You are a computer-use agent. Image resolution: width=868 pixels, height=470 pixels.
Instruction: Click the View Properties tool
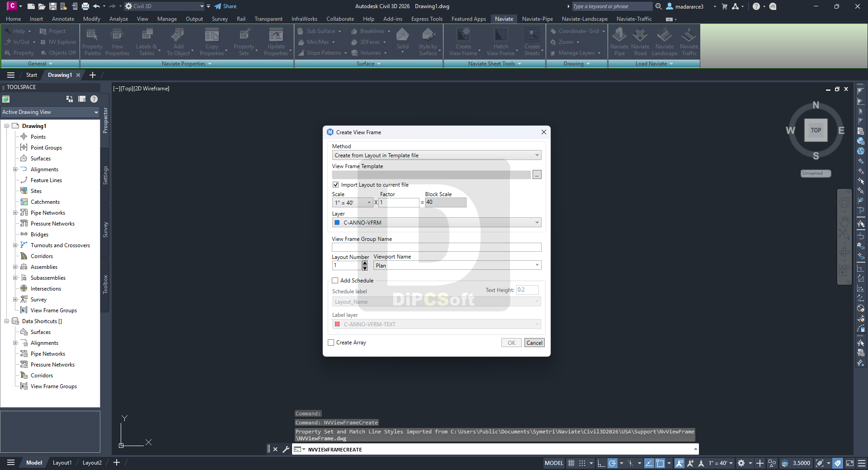pos(117,42)
